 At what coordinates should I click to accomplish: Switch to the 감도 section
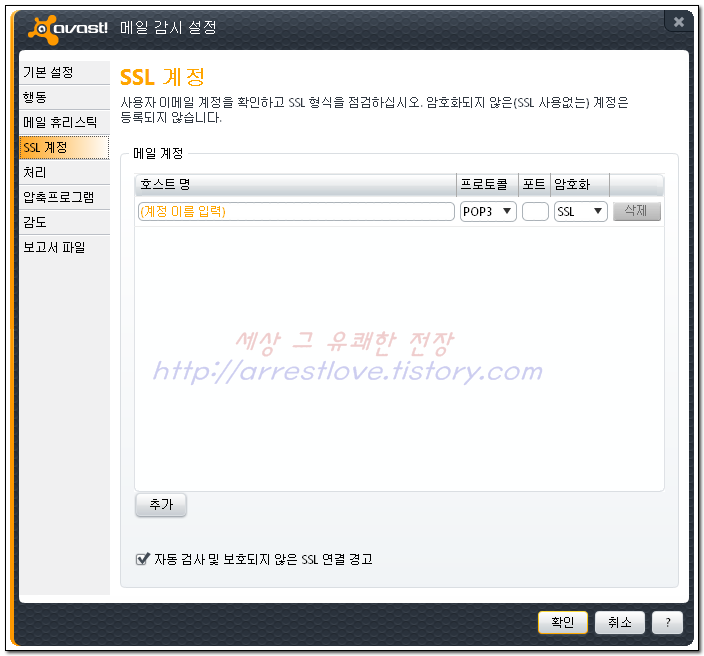(65, 222)
